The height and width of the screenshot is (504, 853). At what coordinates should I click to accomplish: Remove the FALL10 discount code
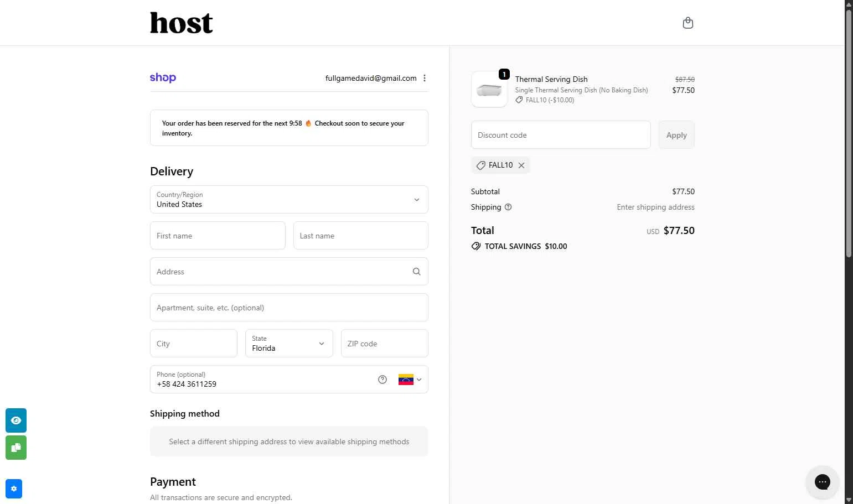[521, 165]
